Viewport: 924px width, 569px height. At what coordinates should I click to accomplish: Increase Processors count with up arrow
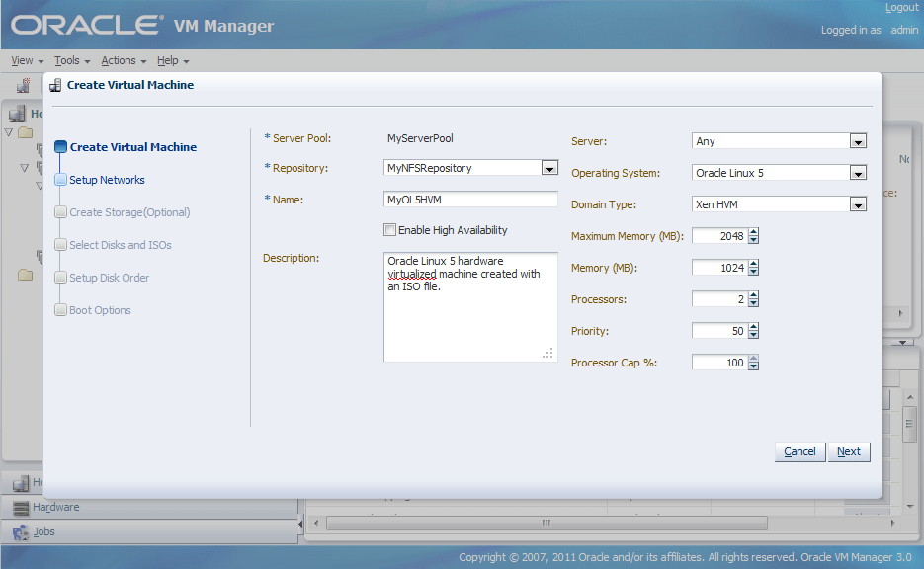(x=754, y=295)
